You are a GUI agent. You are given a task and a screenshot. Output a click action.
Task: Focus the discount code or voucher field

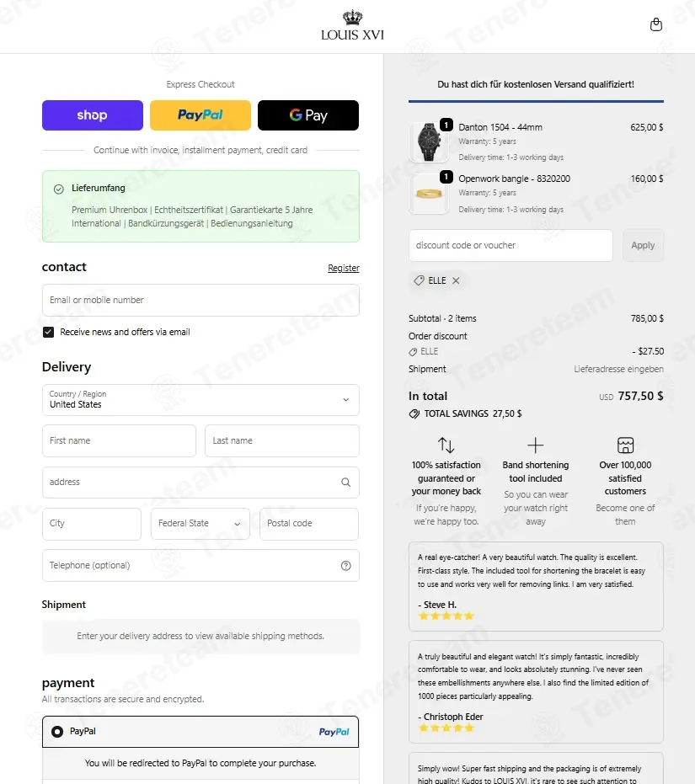coord(511,246)
